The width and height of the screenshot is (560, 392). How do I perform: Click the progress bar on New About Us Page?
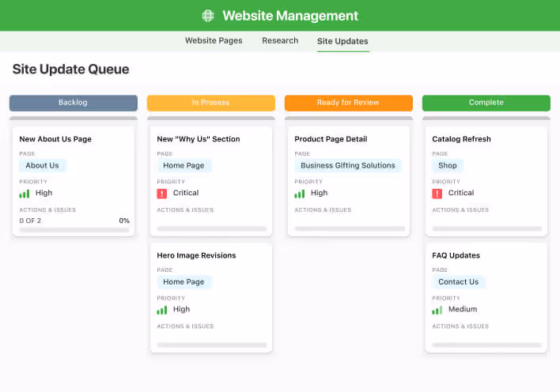(x=74, y=229)
